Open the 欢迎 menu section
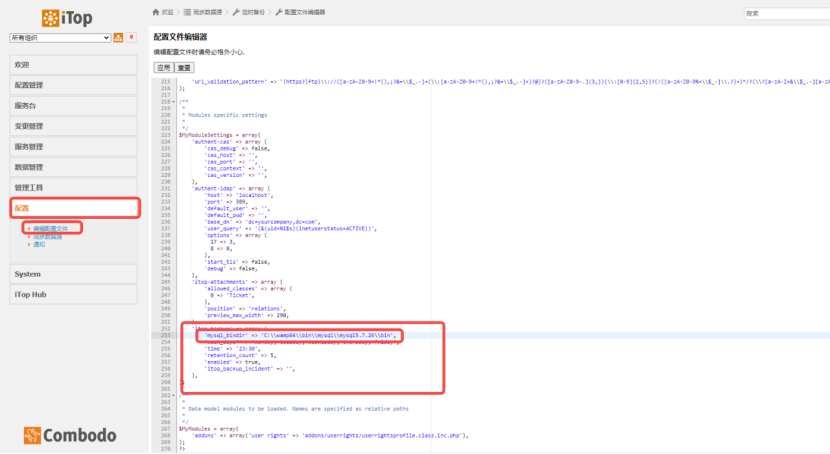 (73, 65)
